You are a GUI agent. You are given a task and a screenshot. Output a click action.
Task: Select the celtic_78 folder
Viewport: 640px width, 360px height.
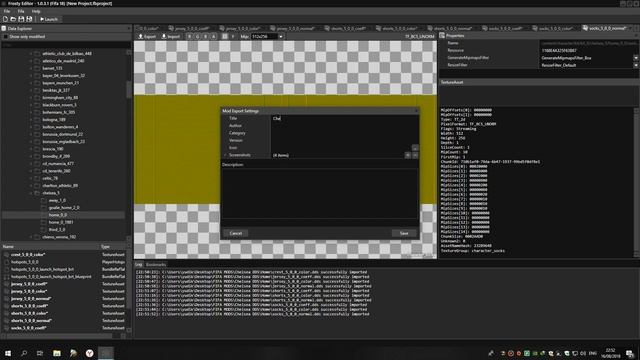pos(50,178)
